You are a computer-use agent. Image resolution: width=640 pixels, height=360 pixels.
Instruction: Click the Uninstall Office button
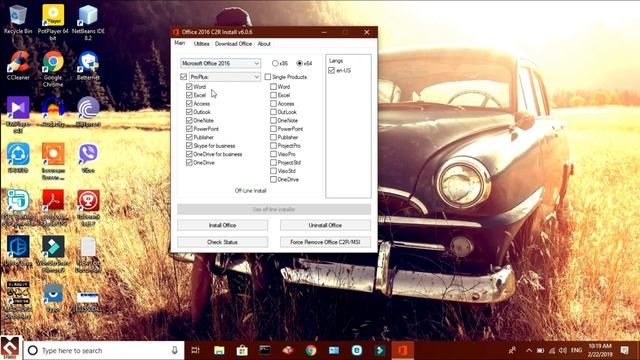click(325, 225)
